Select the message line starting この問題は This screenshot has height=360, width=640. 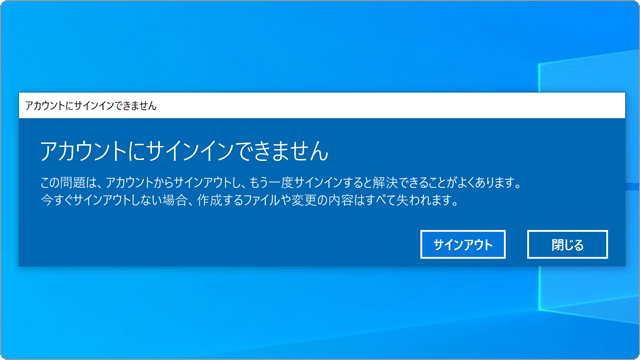(281, 182)
